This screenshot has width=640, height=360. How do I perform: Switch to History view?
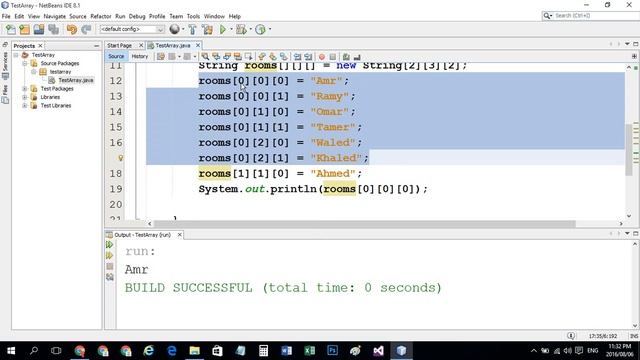140,56
